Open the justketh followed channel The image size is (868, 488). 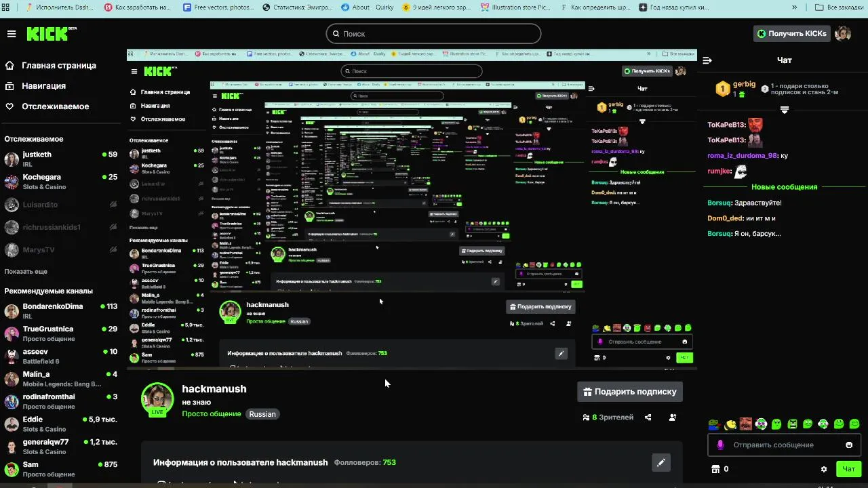tap(61, 159)
